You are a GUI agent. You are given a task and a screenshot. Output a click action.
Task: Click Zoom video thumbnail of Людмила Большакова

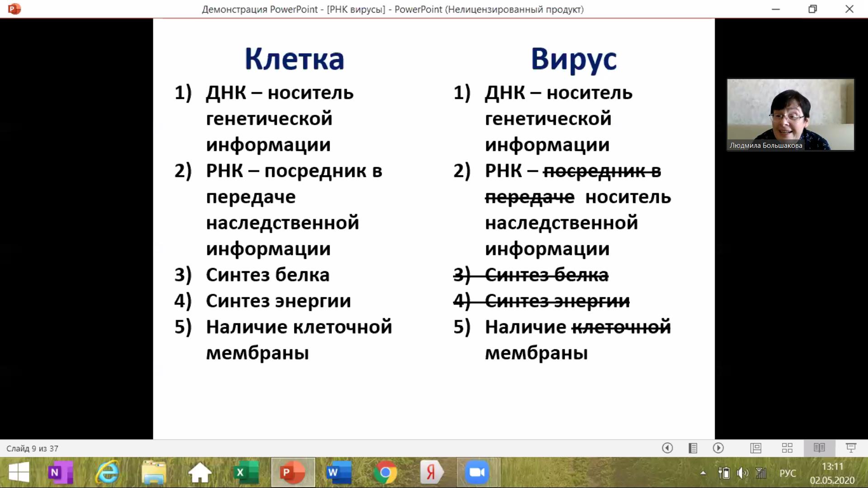791,115
